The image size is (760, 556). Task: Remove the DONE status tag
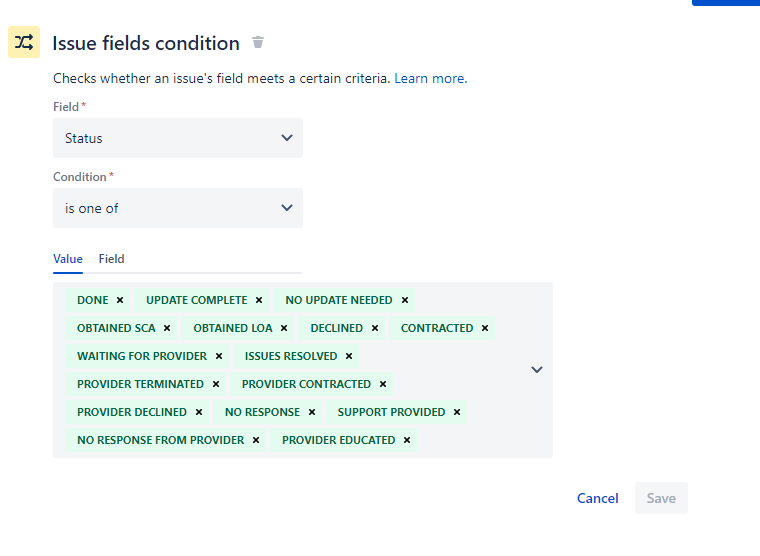pyautogui.click(x=120, y=300)
